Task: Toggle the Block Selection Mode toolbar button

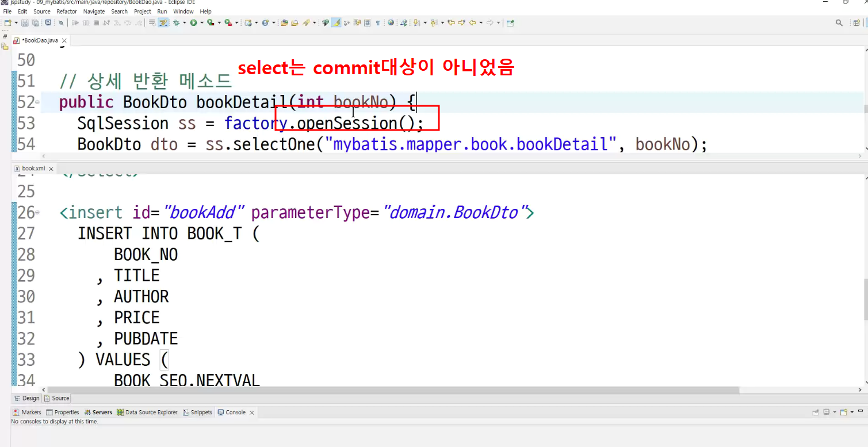Action: pyautogui.click(x=367, y=23)
